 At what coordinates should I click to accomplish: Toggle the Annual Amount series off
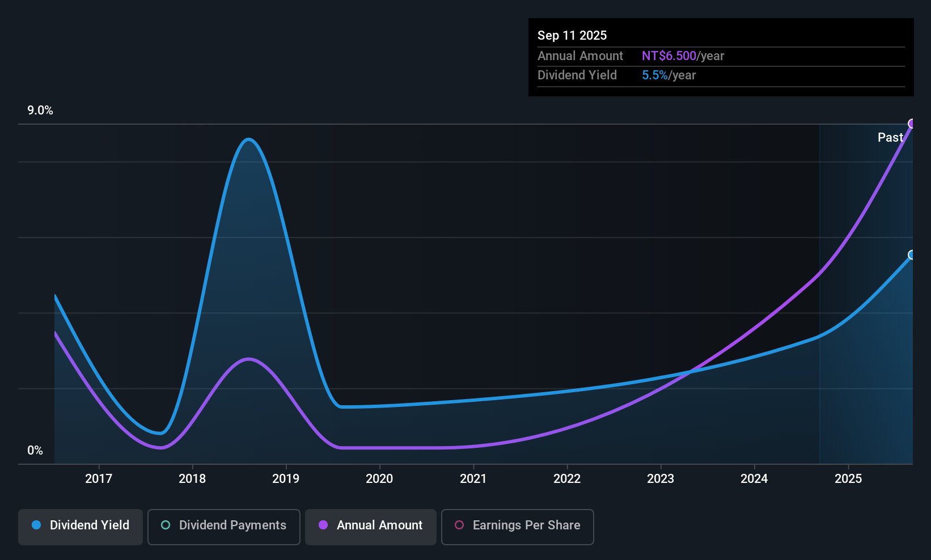coord(370,526)
